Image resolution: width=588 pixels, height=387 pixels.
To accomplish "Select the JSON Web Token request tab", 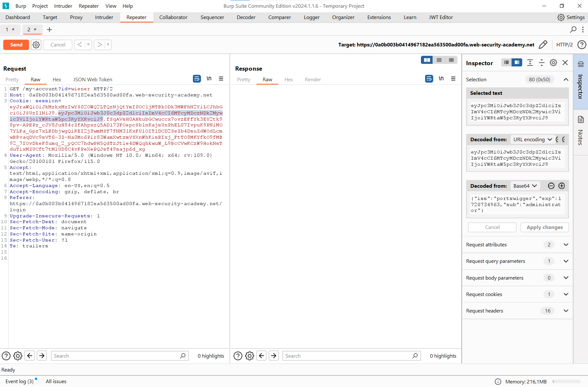I will click(x=93, y=79).
